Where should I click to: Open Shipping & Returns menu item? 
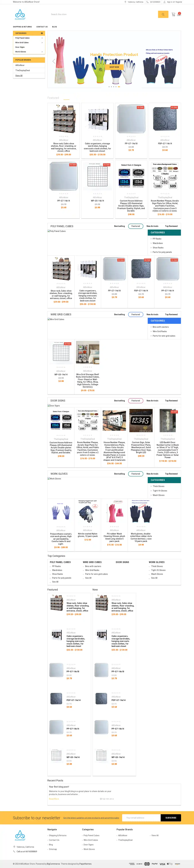click(22, 27)
